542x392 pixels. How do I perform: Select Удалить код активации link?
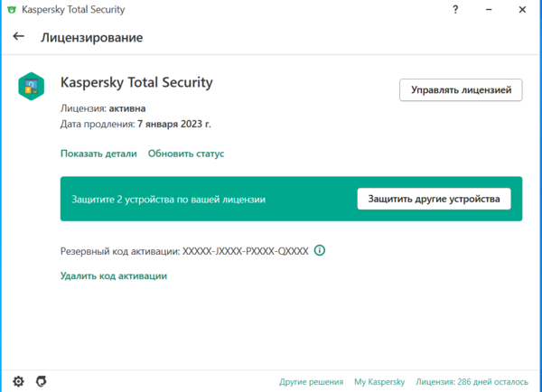[114, 275]
